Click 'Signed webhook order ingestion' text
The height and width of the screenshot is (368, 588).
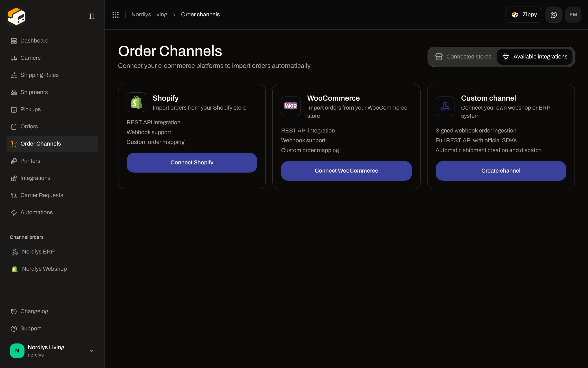coord(476,131)
